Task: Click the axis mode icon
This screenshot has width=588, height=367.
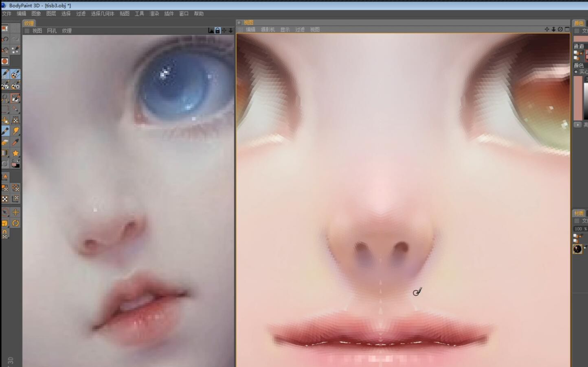Action: pos(15,199)
